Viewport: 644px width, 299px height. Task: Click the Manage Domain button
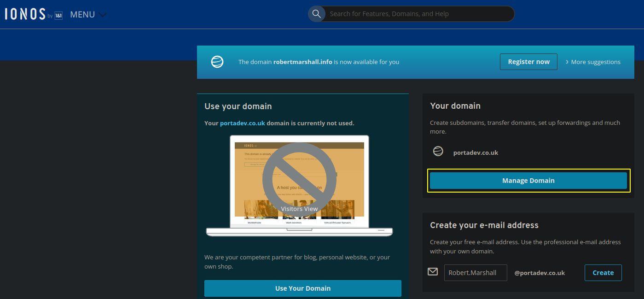pos(528,181)
